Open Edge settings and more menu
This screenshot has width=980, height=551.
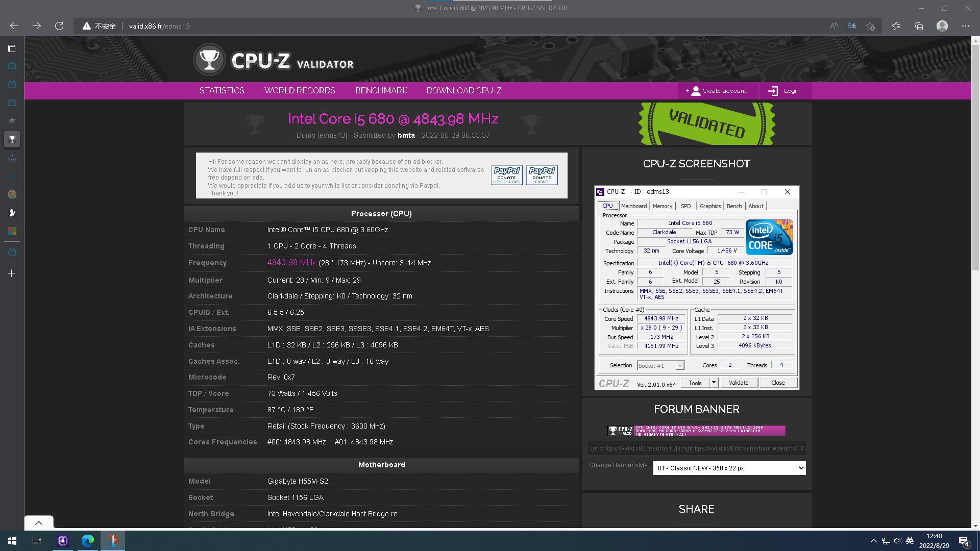(x=966, y=26)
